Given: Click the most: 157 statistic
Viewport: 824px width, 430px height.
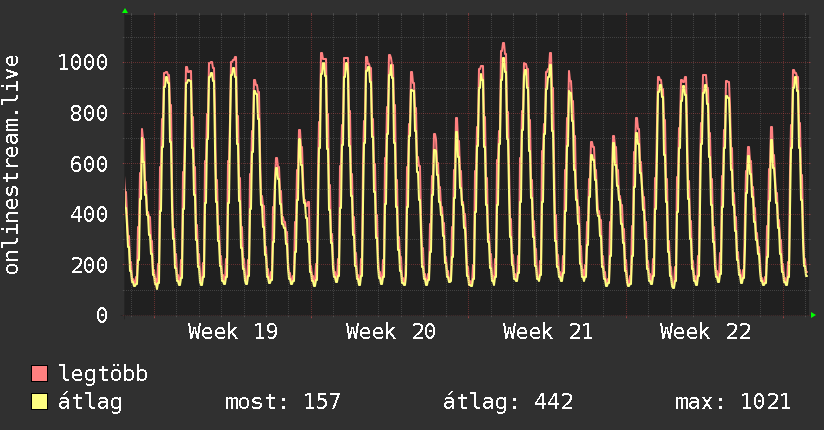Looking at the screenshot, I should (283, 402).
